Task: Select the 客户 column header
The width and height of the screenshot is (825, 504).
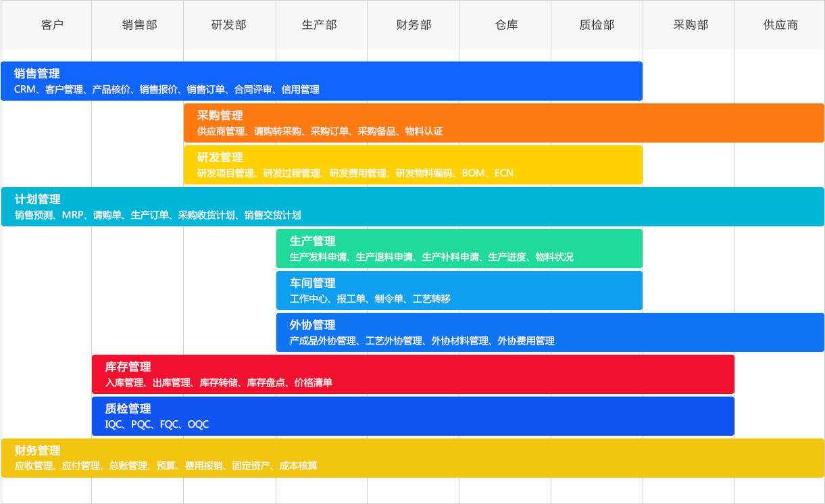Action: [45, 26]
